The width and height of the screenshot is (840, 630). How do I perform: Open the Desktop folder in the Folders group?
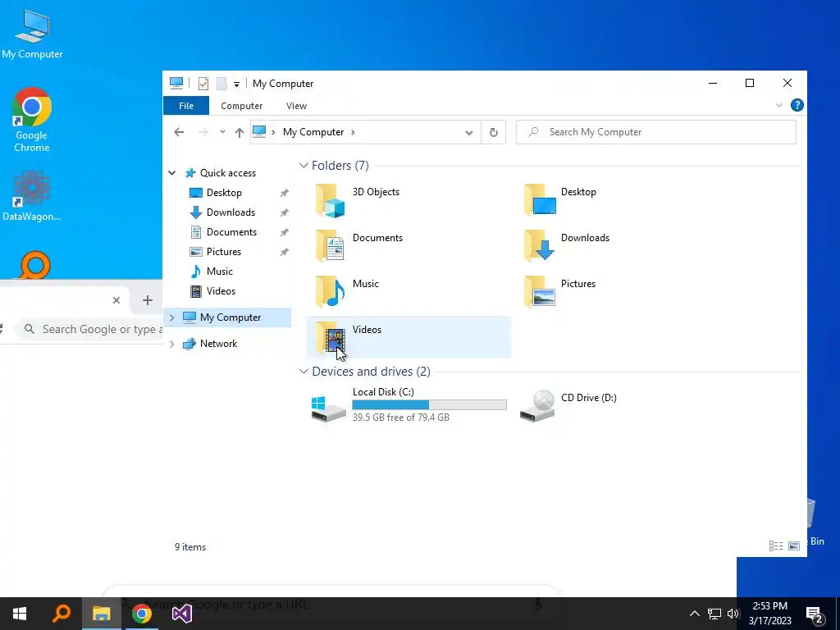[x=540, y=200]
